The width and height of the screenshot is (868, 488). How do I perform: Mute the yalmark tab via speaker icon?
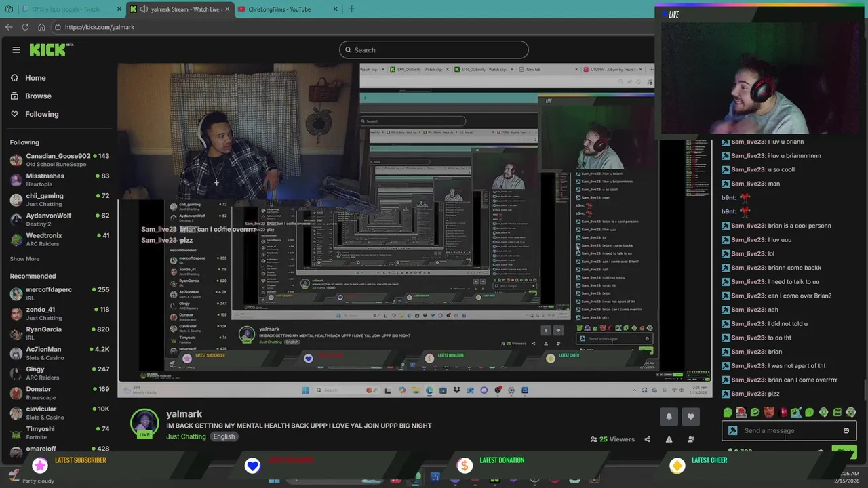coord(144,9)
